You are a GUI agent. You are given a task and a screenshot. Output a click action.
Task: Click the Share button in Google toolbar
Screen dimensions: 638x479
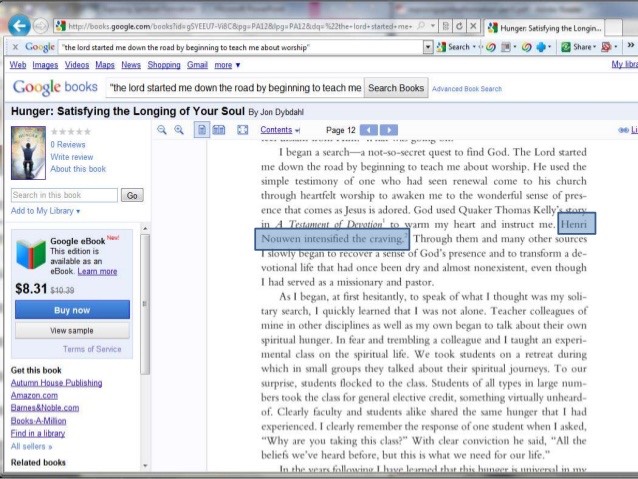point(576,47)
